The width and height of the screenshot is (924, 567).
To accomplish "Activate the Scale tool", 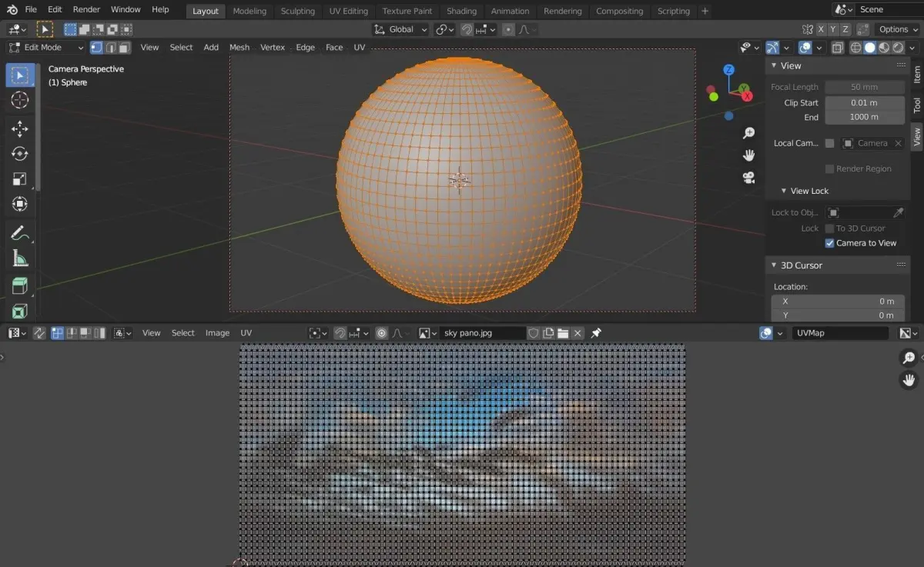I will click(20, 178).
